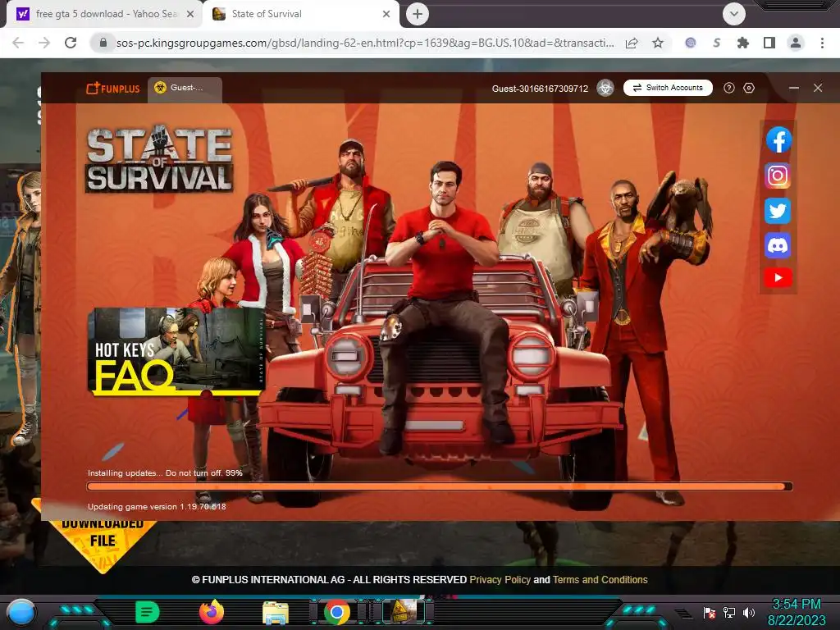Click the site lock icon in address bar
Screen dimensions: 840x630
click(103, 43)
